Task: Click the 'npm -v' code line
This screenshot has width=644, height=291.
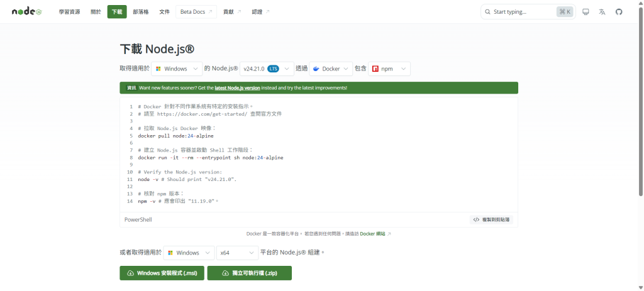Action: click(178, 201)
